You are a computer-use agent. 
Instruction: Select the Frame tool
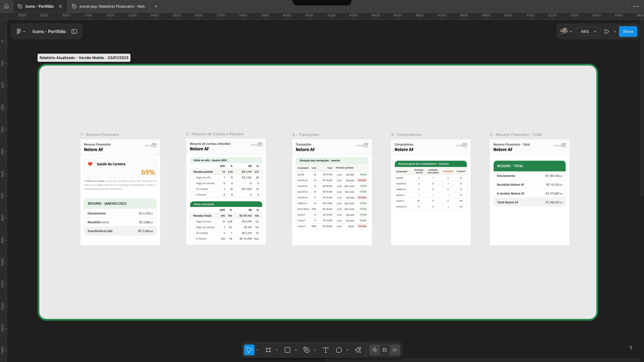pyautogui.click(x=268, y=350)
